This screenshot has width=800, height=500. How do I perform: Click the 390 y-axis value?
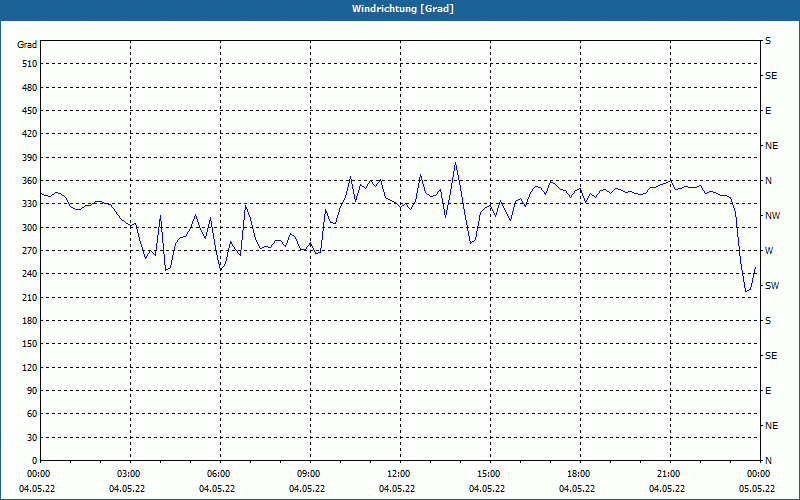[x=30, y=158]
